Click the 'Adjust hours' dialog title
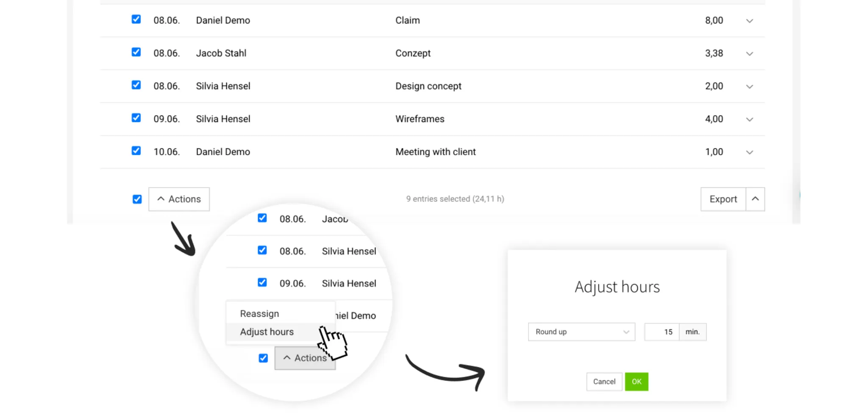Viewport: 868px width, 413px height. click(x=617, y=287)
